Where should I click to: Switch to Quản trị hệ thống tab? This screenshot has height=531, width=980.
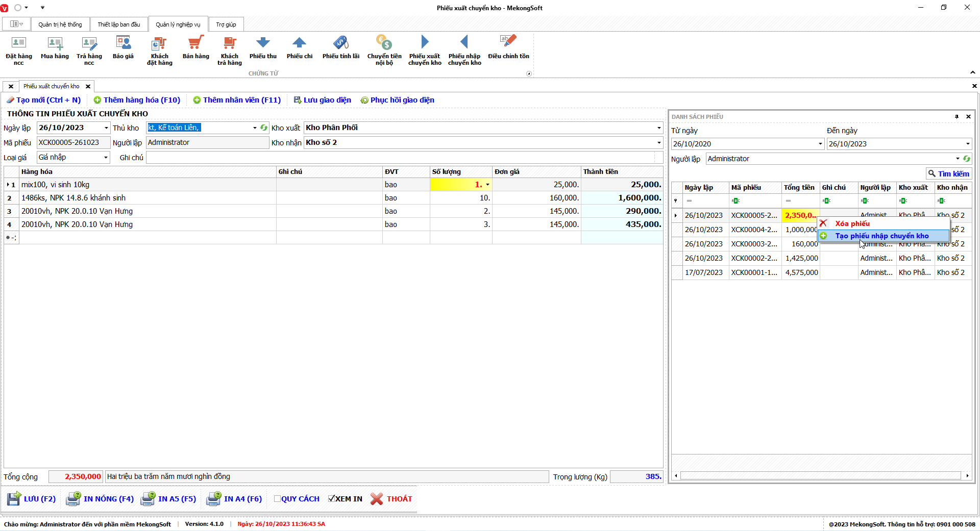pyautogui.click(x=60, y=24)
